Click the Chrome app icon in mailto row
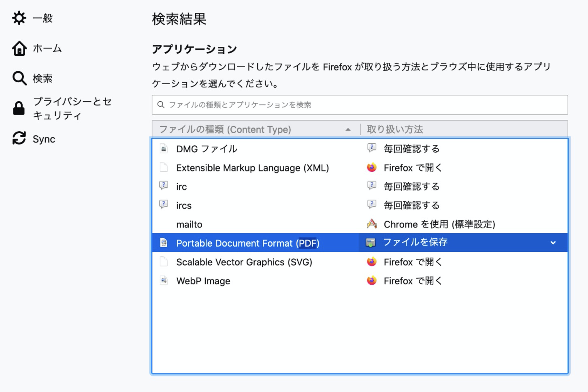588x392 pixels. tap(372, 224)
